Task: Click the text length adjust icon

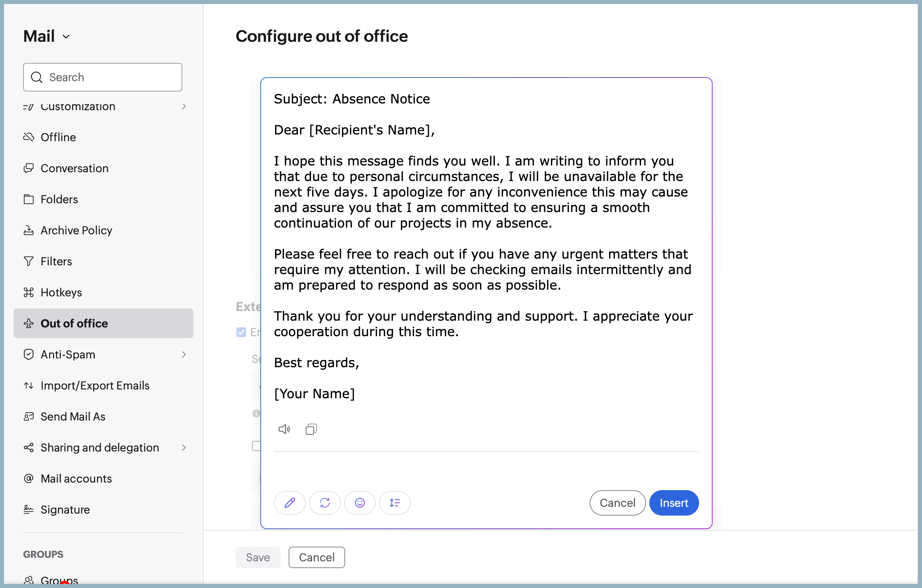Action: click(x=395, y=503)
